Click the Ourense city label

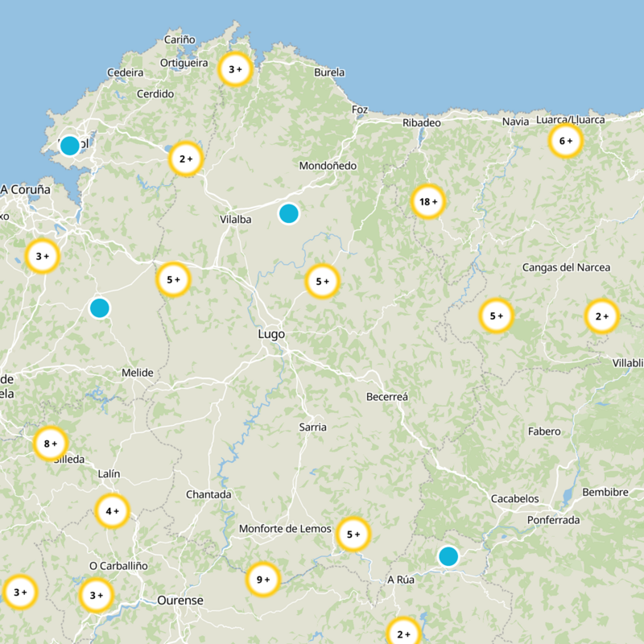coord(180,601)
